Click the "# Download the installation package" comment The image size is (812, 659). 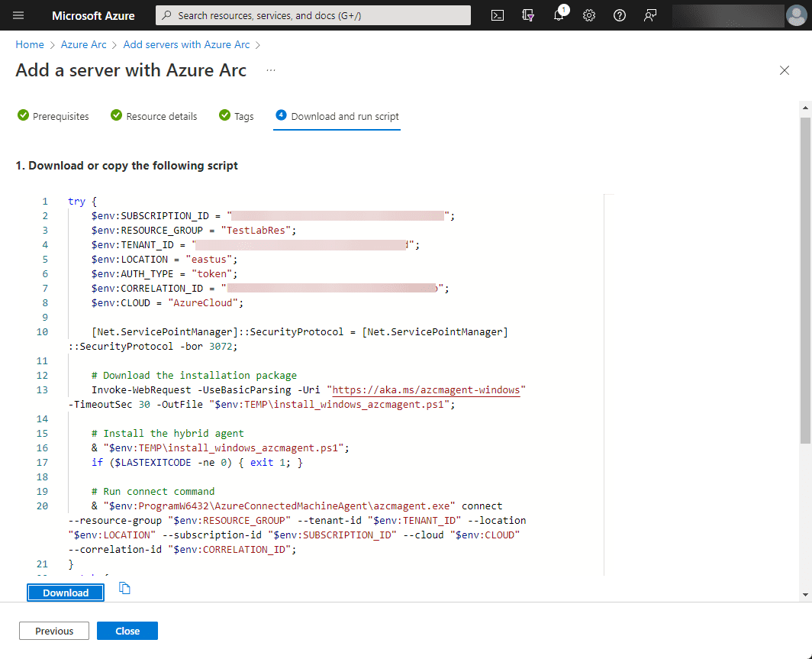[x=194, y=376]
